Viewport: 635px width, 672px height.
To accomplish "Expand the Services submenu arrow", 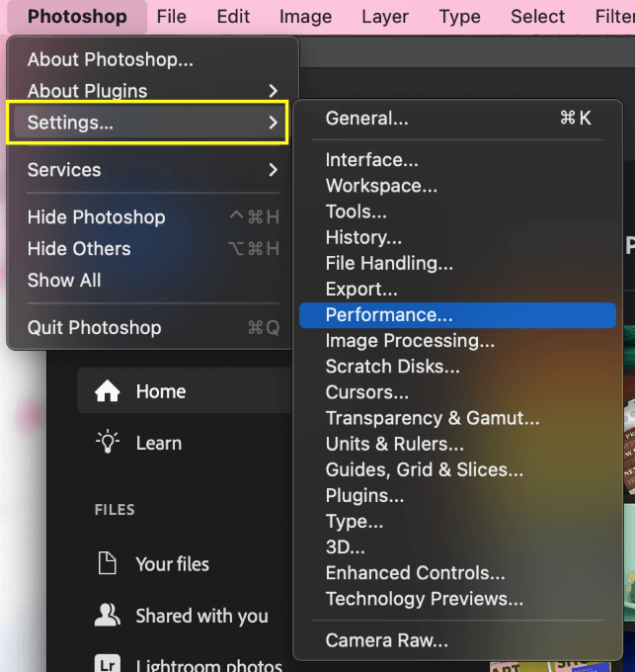I will (274, 170).
